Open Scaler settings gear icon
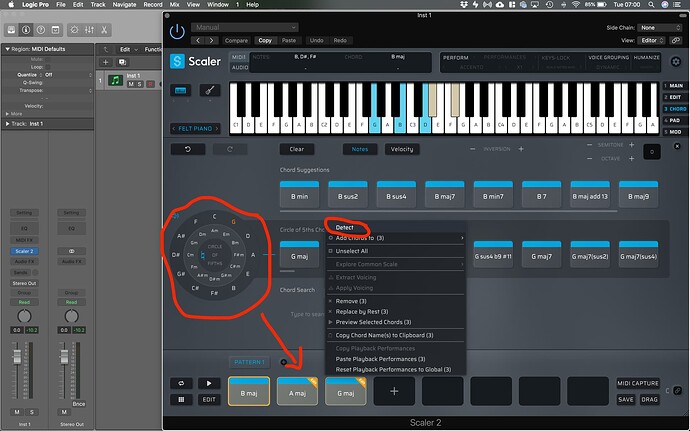The image size is (690, 431). (x=676, y=62)
